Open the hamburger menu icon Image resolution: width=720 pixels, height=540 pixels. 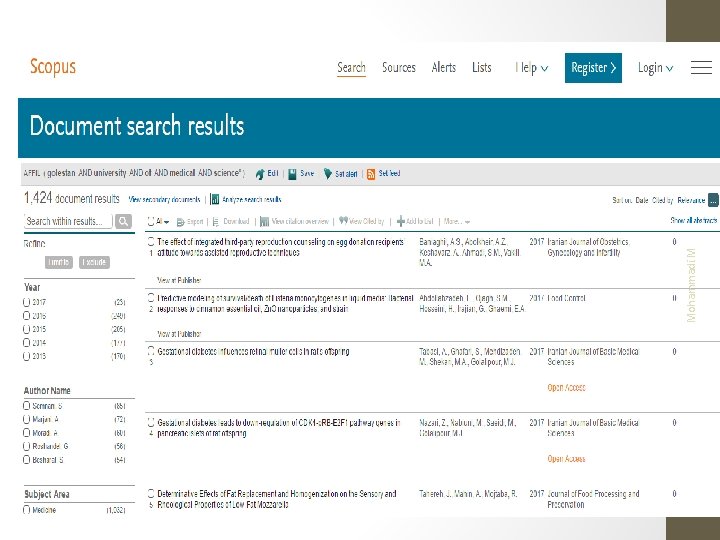701,68
